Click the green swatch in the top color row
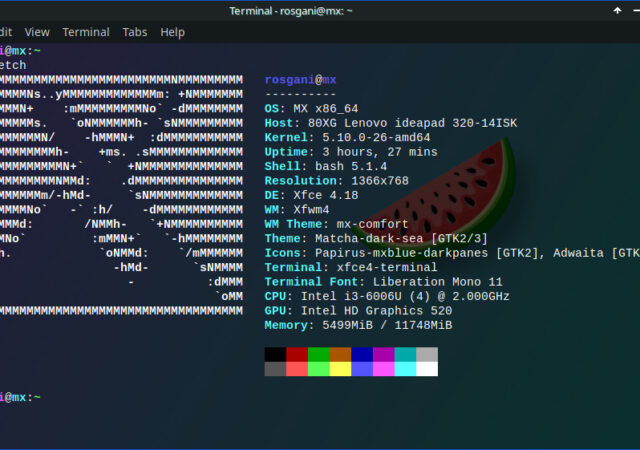 point(319,355)
